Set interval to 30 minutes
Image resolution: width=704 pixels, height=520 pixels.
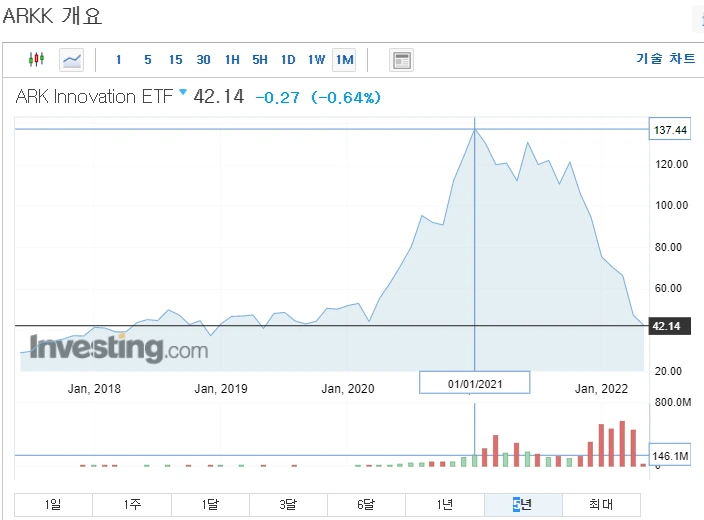pos(203,60)
